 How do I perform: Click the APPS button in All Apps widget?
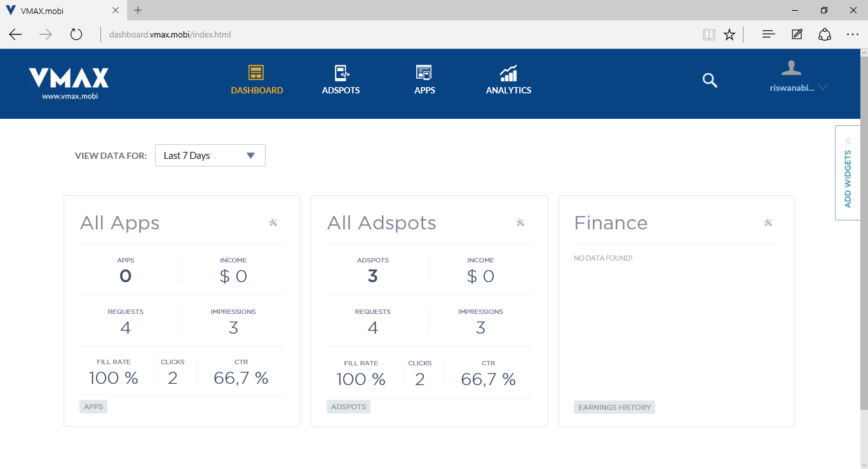(93, 407)
